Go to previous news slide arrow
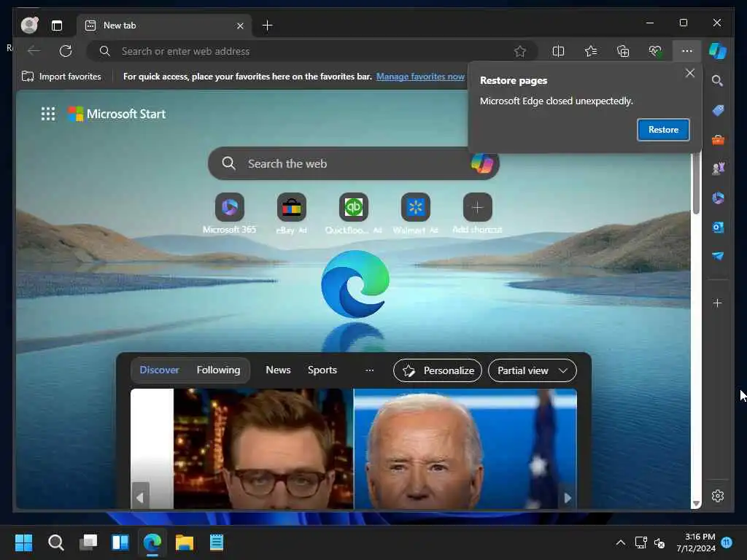The width and height of the screenshot is (747, 560). pyautogui.click(x=140, y=498)
